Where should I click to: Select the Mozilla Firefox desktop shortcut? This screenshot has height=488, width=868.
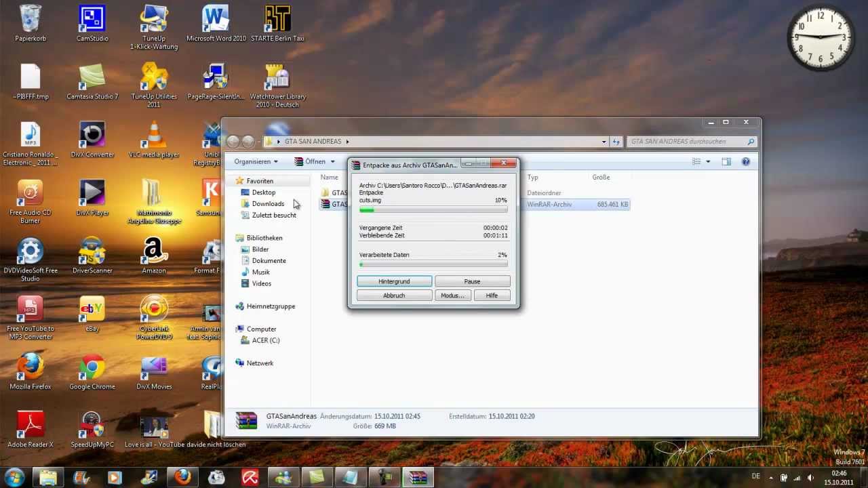(31, 372)
